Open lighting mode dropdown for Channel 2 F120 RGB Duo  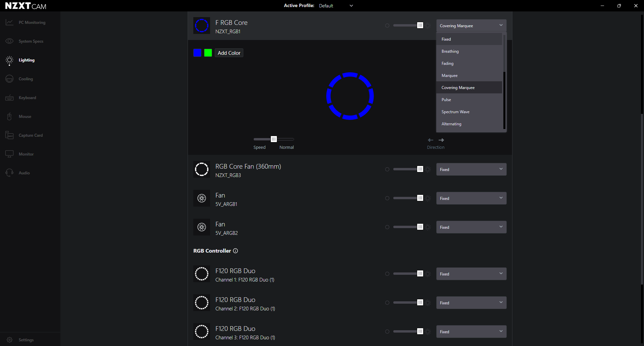(471, 303)
